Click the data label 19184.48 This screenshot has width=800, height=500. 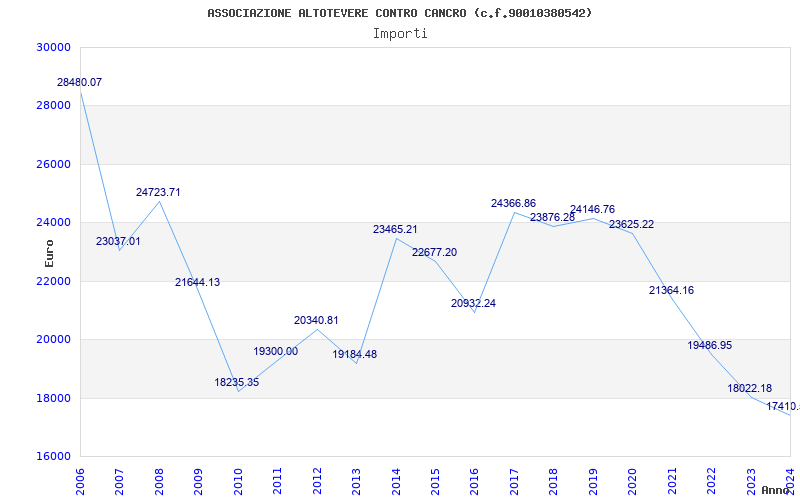[355, 354]
